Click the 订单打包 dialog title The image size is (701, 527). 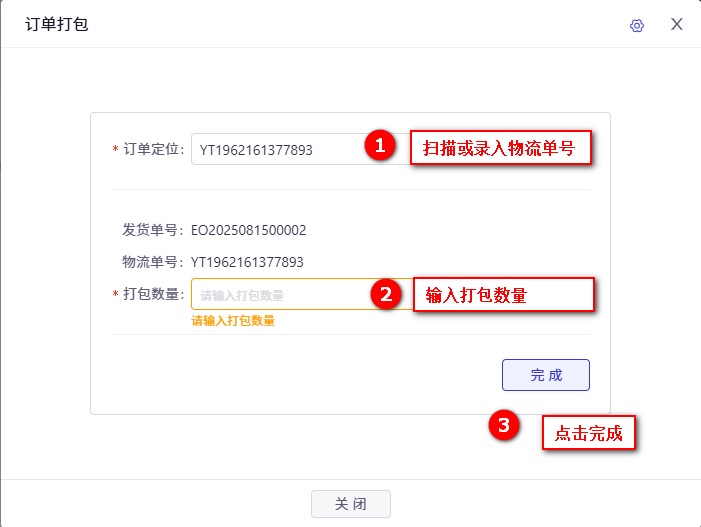[57, 24]
